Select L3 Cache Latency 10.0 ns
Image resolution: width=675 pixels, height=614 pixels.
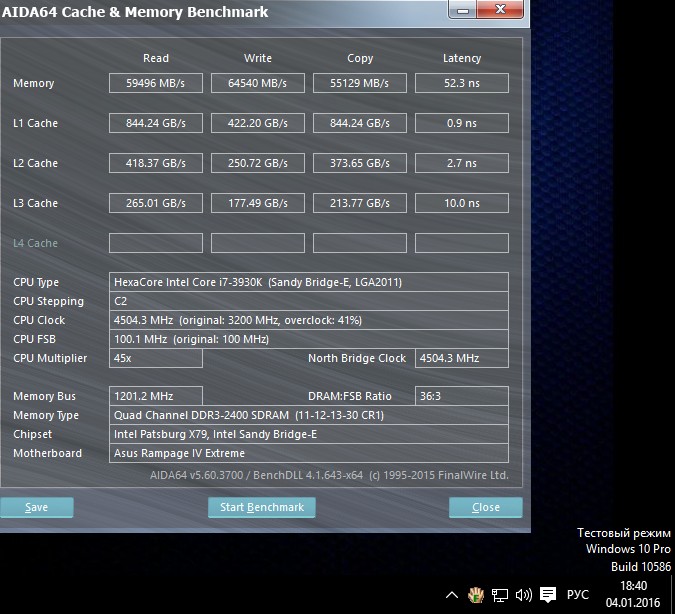[x=462, y=203]
